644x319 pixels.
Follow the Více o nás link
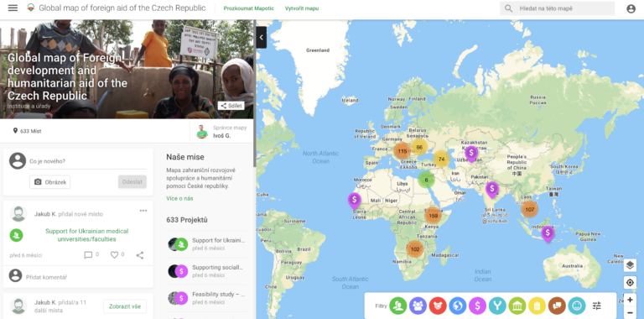coord(179,199)
